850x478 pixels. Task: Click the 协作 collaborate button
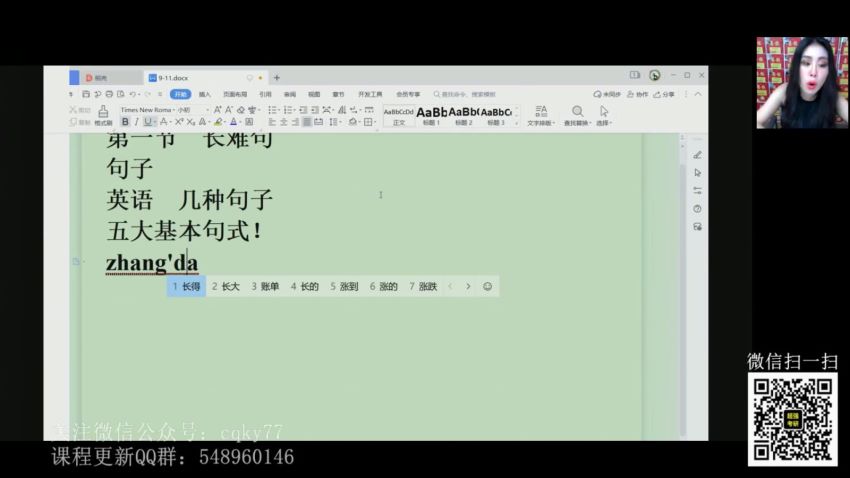click(x=638, y=94)
